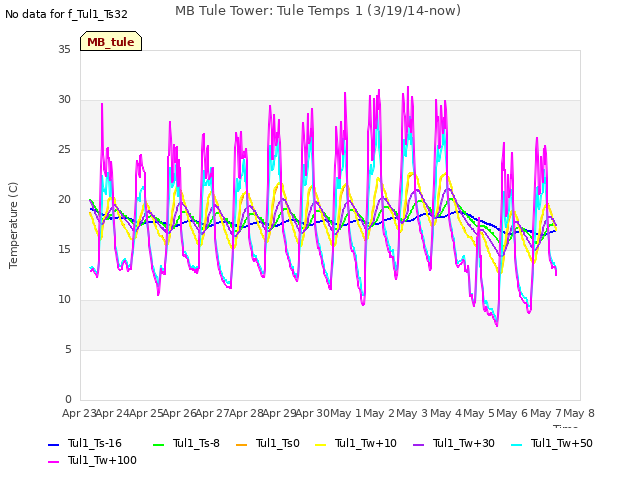
Task: Click the 'No data for f_Tul1_Ts32' message
Action: click(67, 14)
